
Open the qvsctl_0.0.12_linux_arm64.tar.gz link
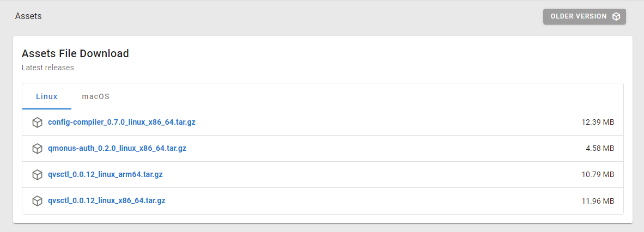click(105, 174)
